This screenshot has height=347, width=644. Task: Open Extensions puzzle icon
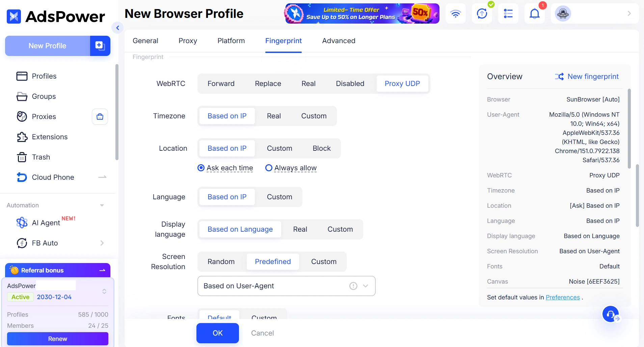pyautogui.click(x=22, y=137)
